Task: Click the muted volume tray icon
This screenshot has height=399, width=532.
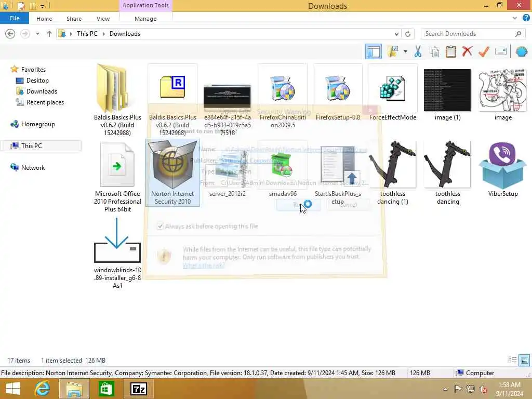Action: click(483, 389)
